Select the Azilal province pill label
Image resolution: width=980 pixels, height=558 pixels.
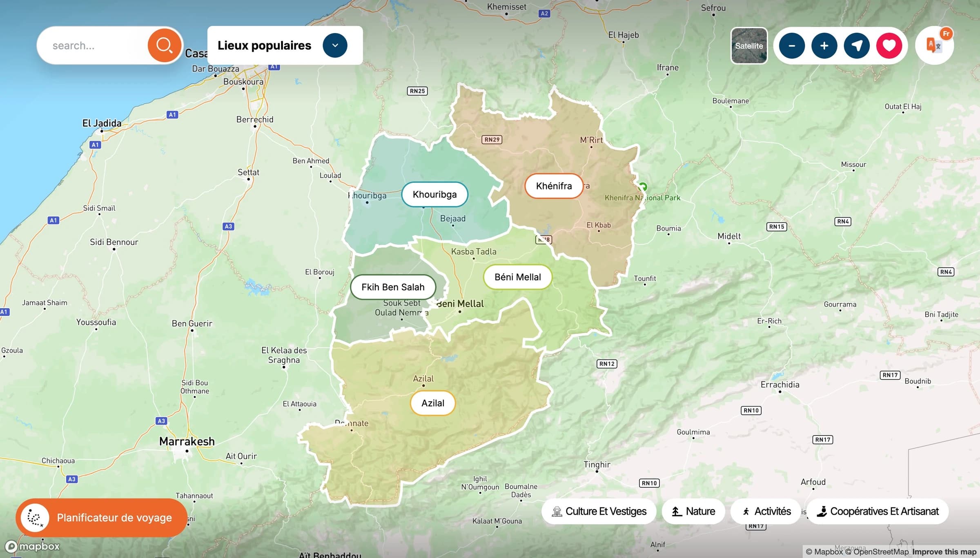click(x=432, y=403)
